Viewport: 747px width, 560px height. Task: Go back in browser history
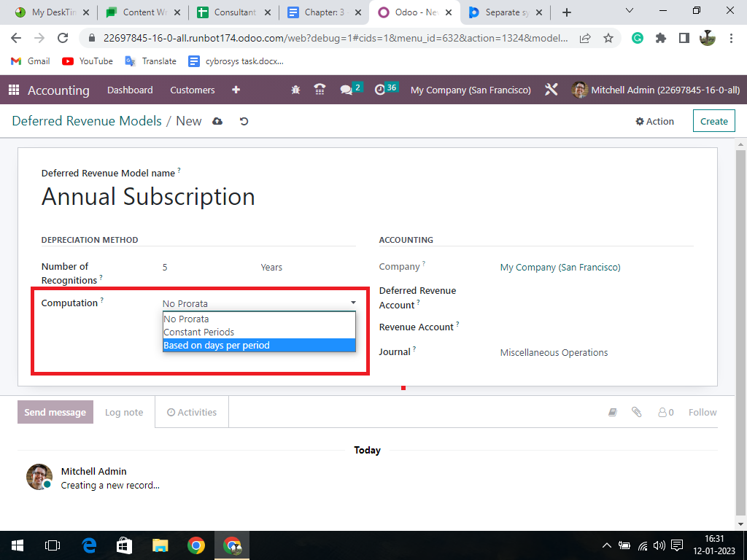(x=16, y=38)
